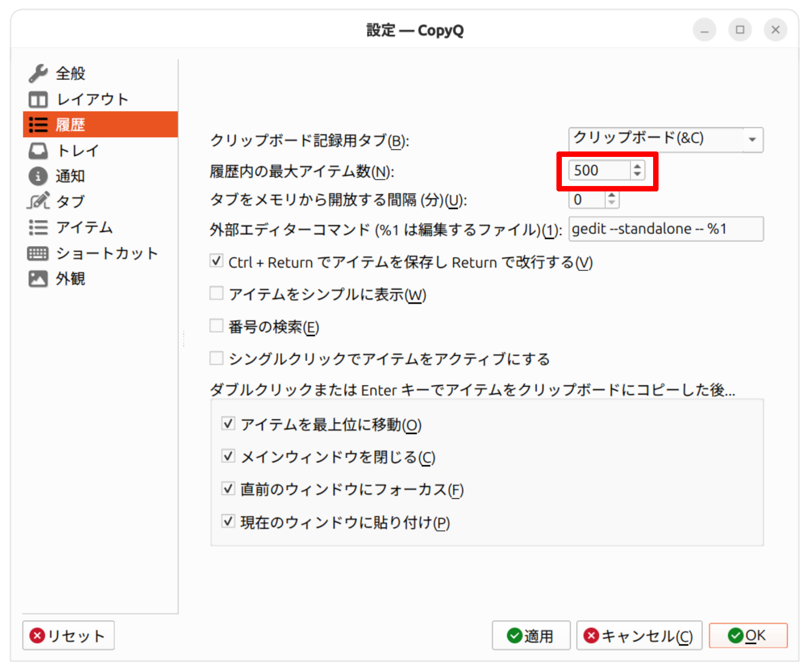Confirm settings with the OK button
The image size is (809, 672).
748,635
